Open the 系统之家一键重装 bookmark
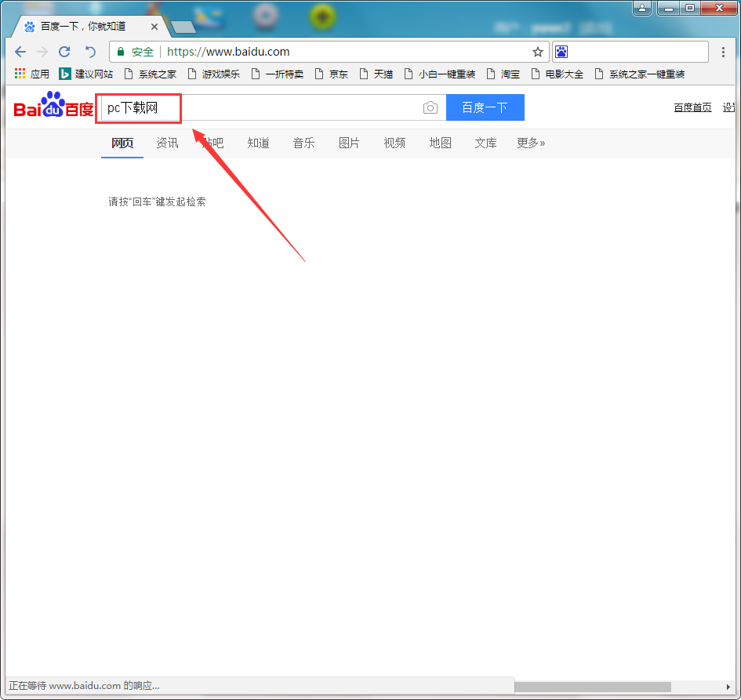The image size is (741, 700). [x=639, y=74]
